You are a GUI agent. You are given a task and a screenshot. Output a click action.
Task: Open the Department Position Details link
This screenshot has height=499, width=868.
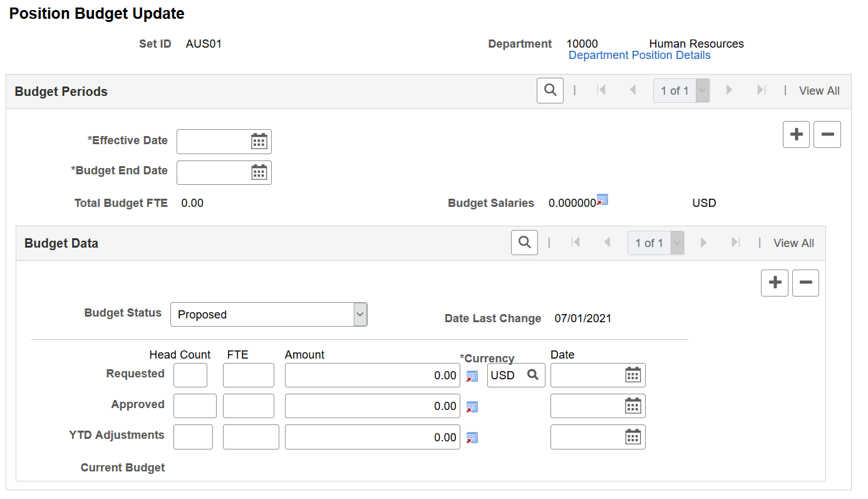coord(639,55)
